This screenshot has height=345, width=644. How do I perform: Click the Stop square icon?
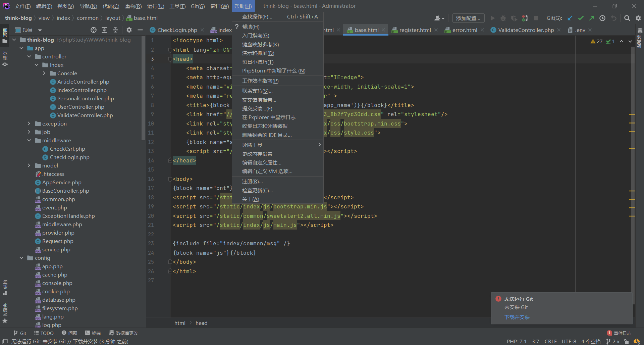[536, 18]
